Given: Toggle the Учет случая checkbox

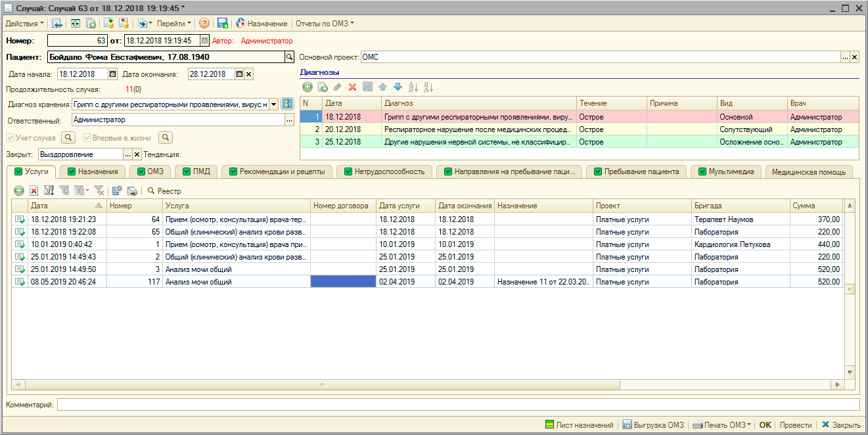Looking at the screenshot, I should pyautogui.click(x=10, y=138).
